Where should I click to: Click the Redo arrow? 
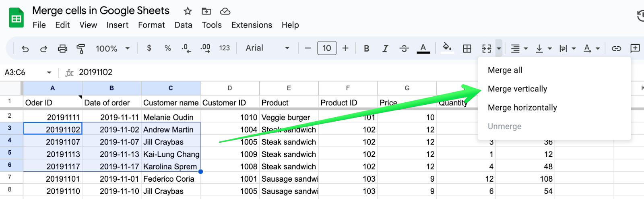(x=43, y=49)
